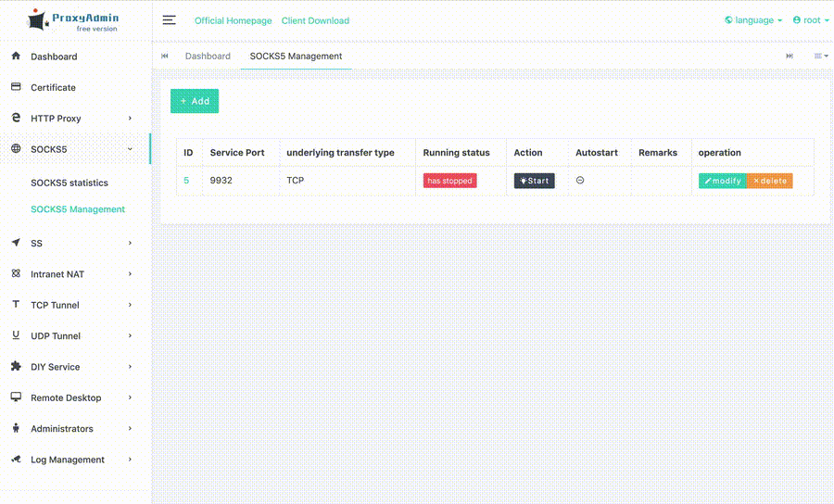Switch to the Dashboard tab
This screenshot has width=834, height=504.
[208, 56]
